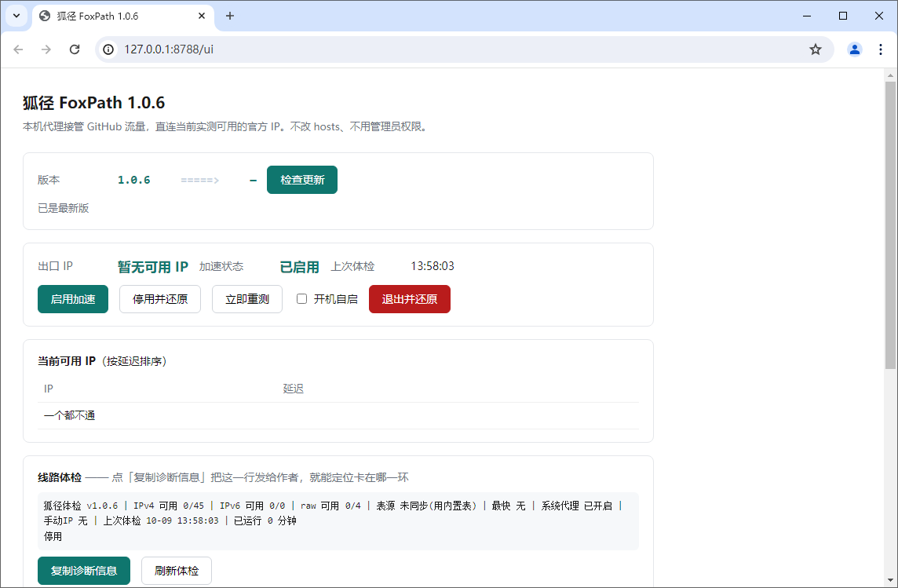Click the 狐径体检 diagnostic text block
The height and width of the screenshot is (588, 898).
[x=338, y=521]
